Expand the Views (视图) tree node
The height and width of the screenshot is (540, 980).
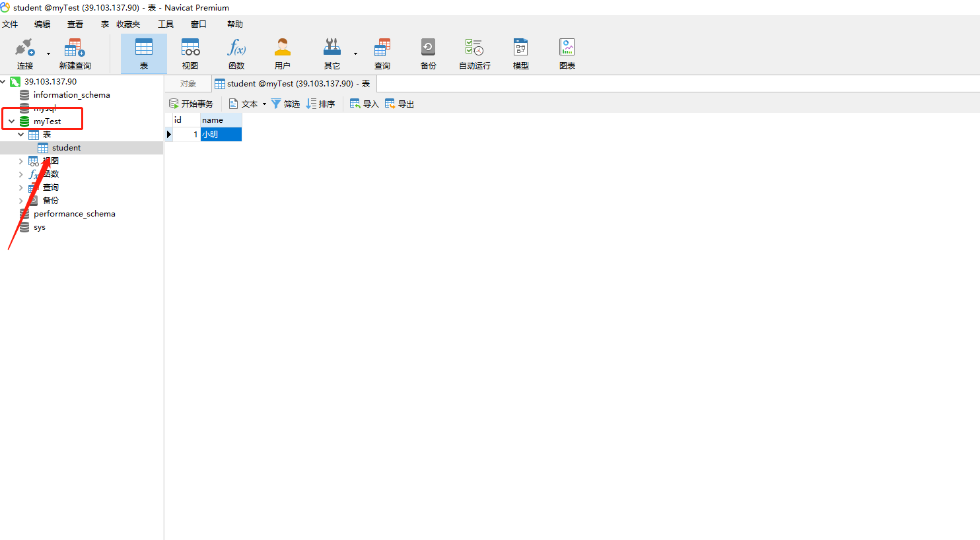pos(21,161)
